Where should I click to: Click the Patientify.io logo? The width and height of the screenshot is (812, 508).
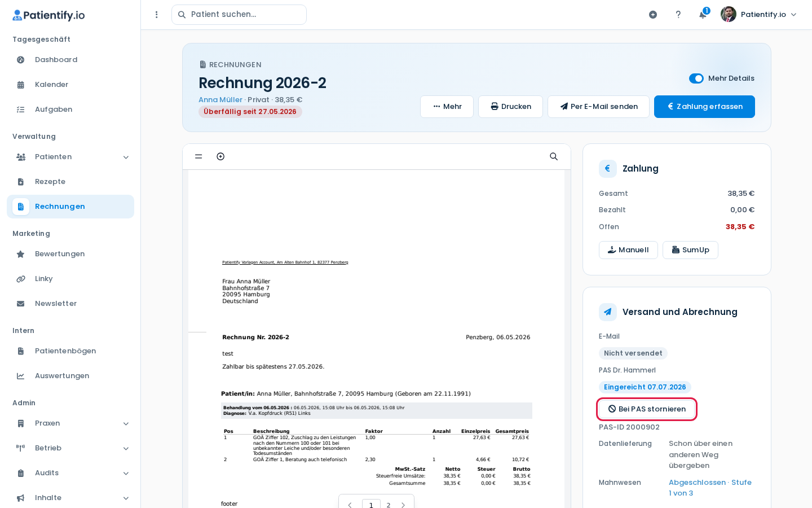(48, 15)
